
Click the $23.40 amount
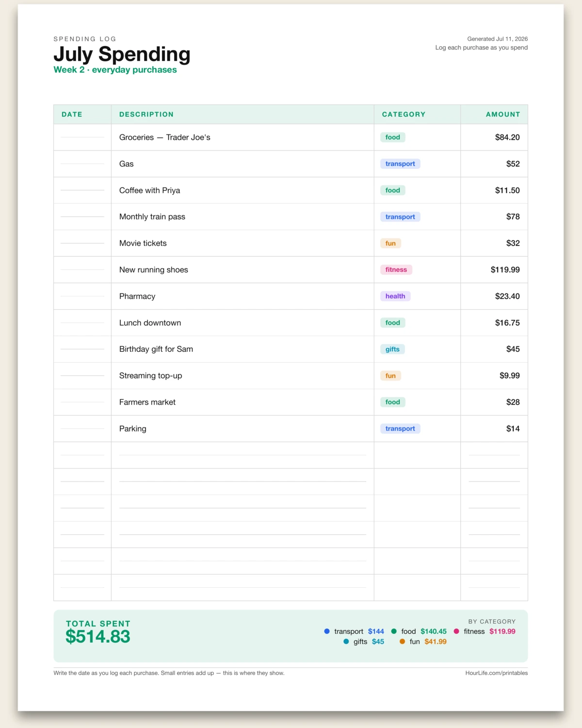pos(507,296)
